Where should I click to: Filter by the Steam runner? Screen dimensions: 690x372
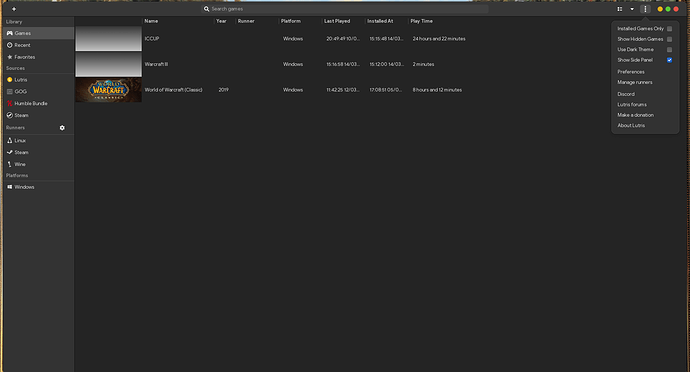[38, 152]
